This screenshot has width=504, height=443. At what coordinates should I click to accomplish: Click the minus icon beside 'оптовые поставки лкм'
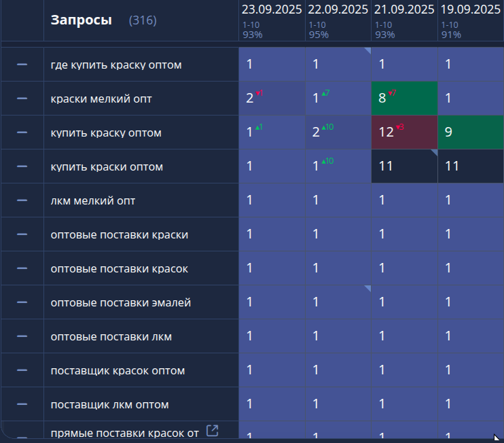tap(22, 336)
